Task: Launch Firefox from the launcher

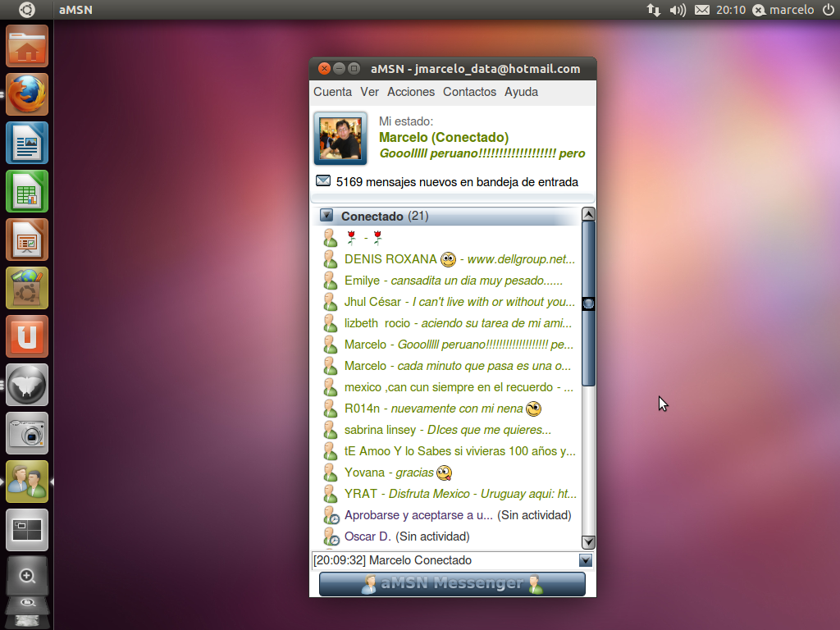Action: click(26, 94)
